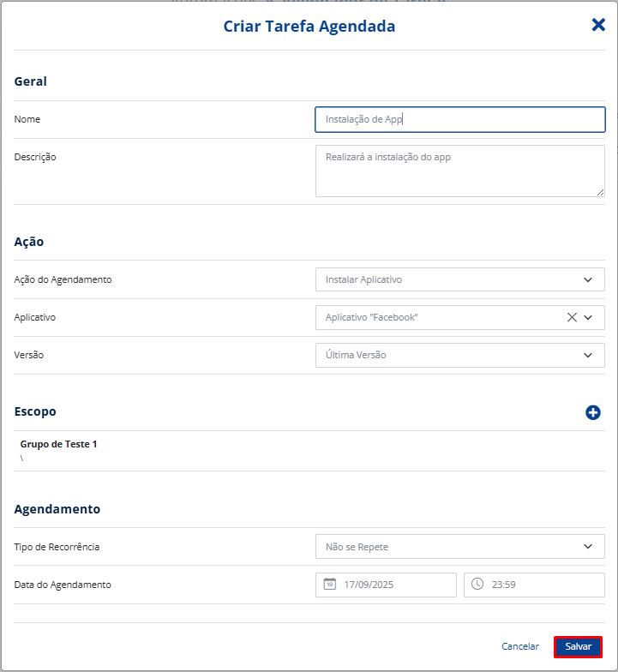Clear the selected Aplicativo with X icon

[x=572, y=317]
